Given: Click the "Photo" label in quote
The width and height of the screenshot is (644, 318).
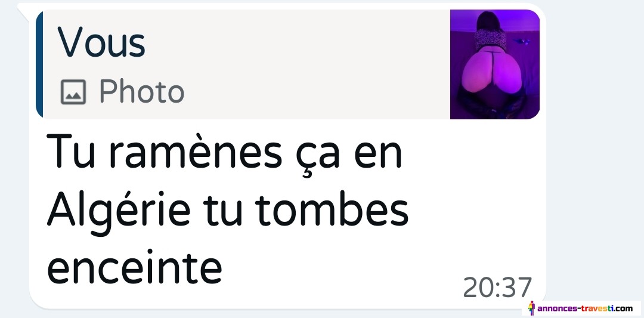Looking at the screenshot, I should tap(142, 92).
